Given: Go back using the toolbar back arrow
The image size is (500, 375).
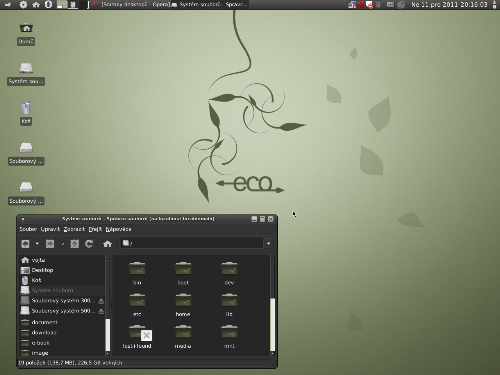Looking at the screenshot, I should pos(25,244).
